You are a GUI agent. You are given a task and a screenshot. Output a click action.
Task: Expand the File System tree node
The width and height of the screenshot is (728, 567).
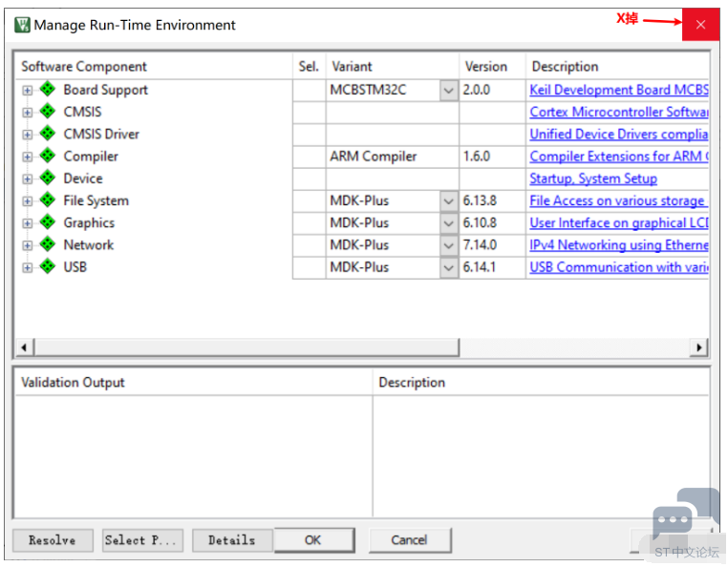pyautogui.click(x=28, y=200)
